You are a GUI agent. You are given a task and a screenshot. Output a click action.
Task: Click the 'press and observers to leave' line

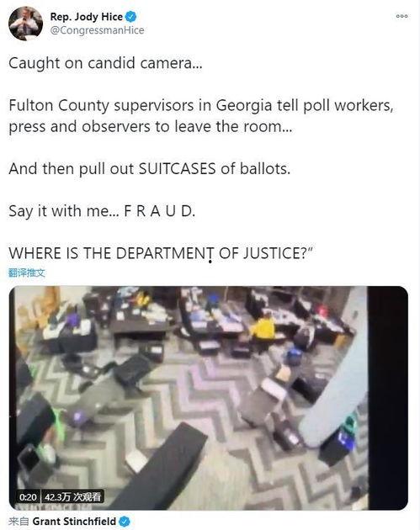point(150,127)
